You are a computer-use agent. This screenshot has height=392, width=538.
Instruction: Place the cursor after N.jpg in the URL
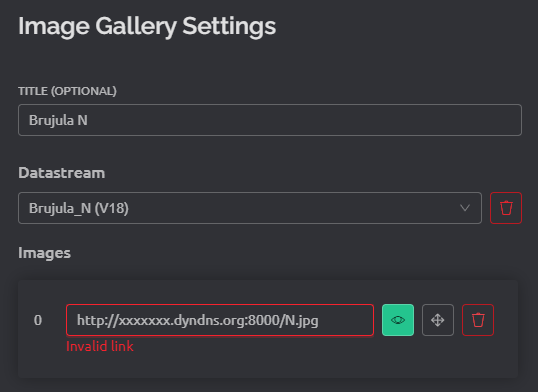(320, 320)
